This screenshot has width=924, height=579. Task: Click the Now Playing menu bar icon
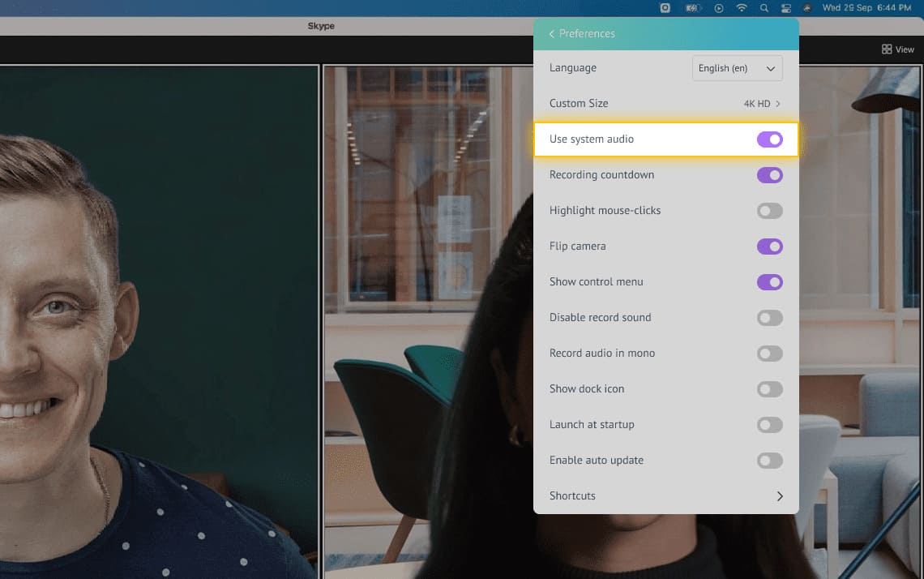718,8
